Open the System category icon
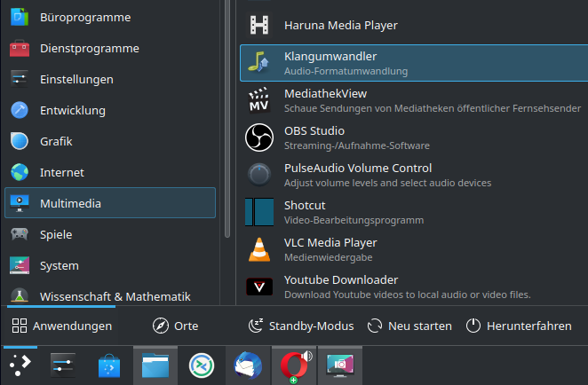Image resolution: width=588 pixels, height=385 pixels. tap(20, 265)
